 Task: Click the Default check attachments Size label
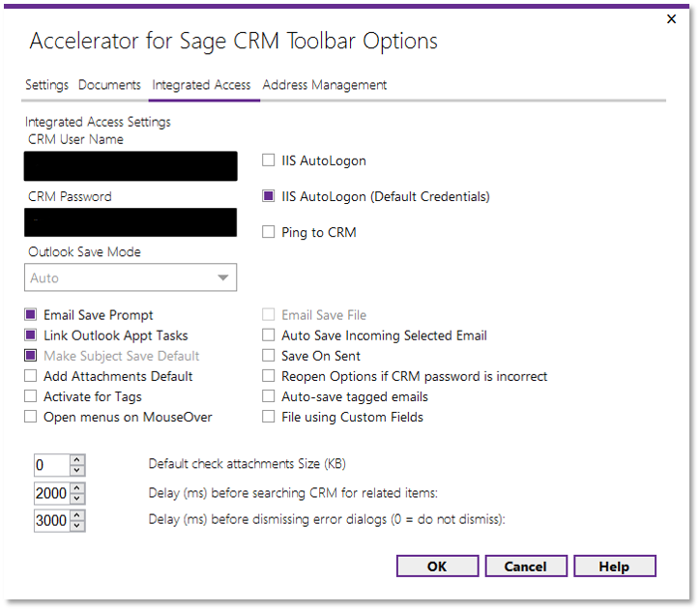point(247,464)
